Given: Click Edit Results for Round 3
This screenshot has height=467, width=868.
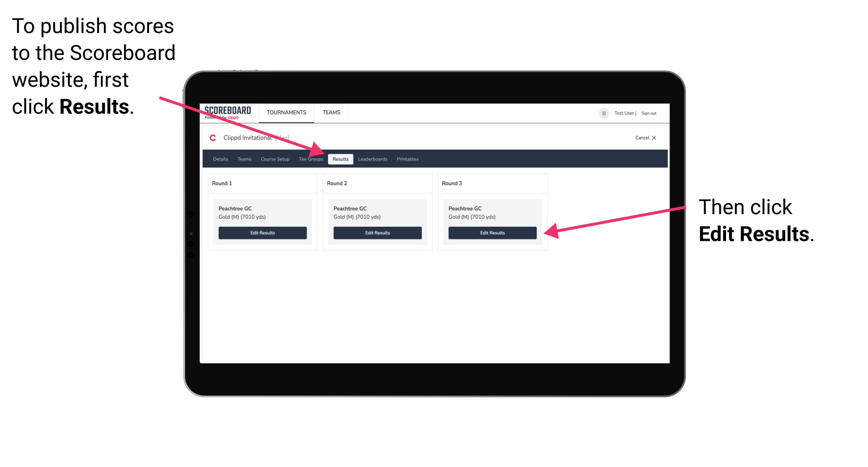Looking at the screenshot, I should point(491,233).
